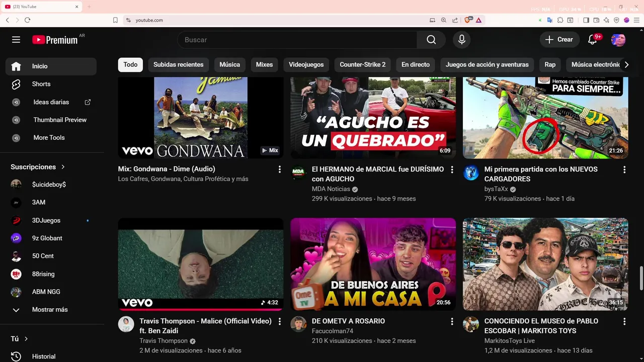Screen dimensions: 644x362
Task: Open the notifications bell
Action: (x=592, y=40)
